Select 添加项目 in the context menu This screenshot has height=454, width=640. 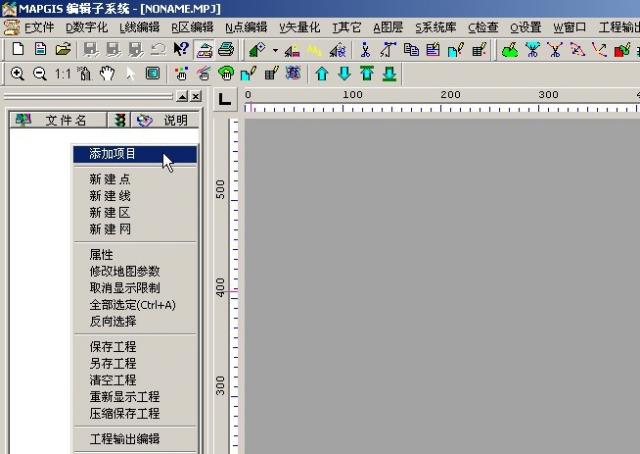click(113, 154)
